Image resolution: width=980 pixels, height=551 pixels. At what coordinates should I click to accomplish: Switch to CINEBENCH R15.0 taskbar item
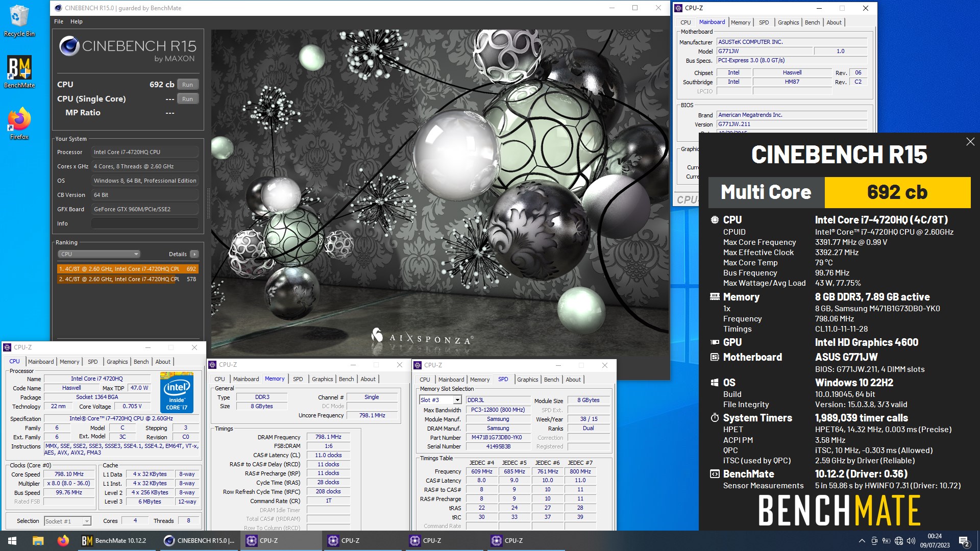point(199,540)
